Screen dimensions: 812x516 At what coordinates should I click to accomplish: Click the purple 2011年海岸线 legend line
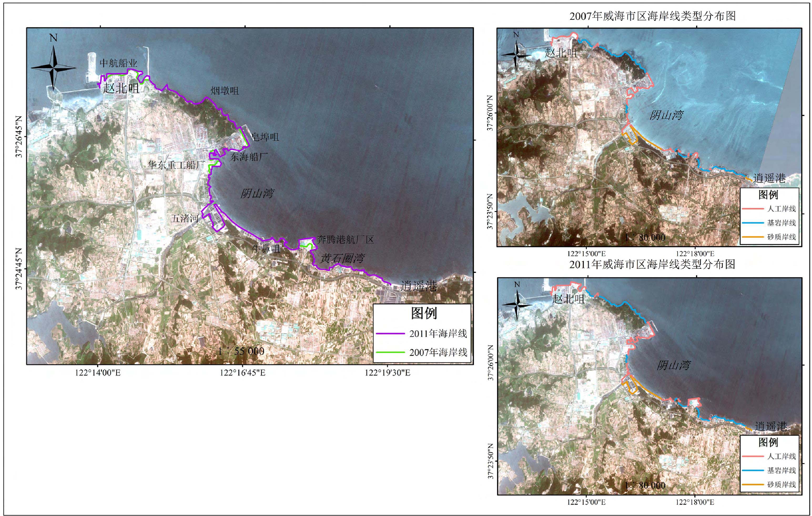coord(390,333)
